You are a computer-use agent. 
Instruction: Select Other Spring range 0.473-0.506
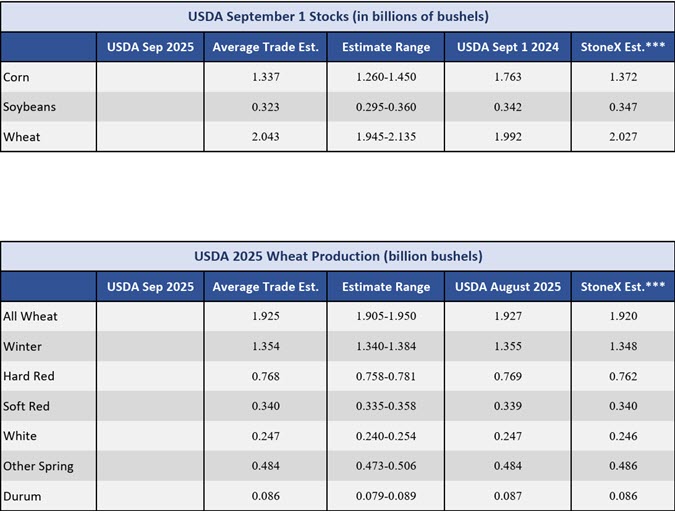386,466
